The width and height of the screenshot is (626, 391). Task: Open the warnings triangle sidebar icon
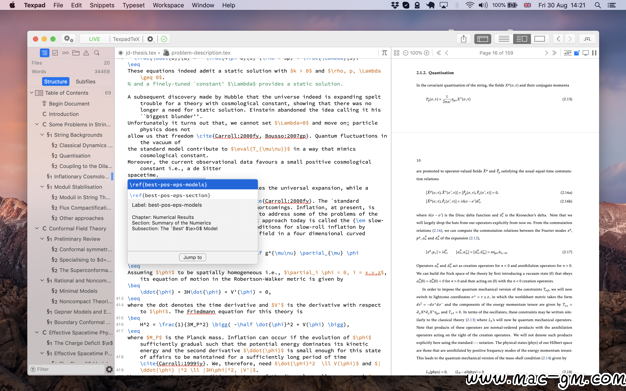tap(86, 53)
